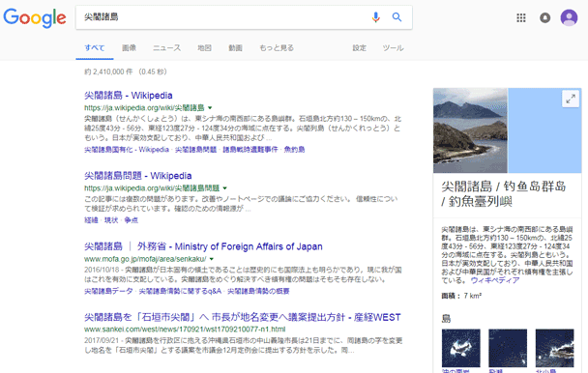Expand the knowledge panel image

[571, 99]
